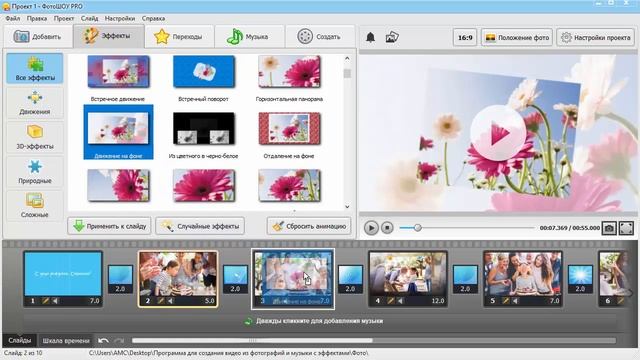Switch to Слайды view tab
This screenshot has height=360, width=640.
tap(19, 340)
